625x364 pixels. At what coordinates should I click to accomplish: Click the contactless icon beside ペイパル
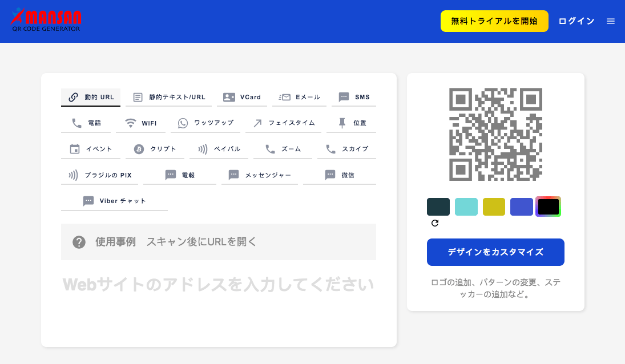203,149
